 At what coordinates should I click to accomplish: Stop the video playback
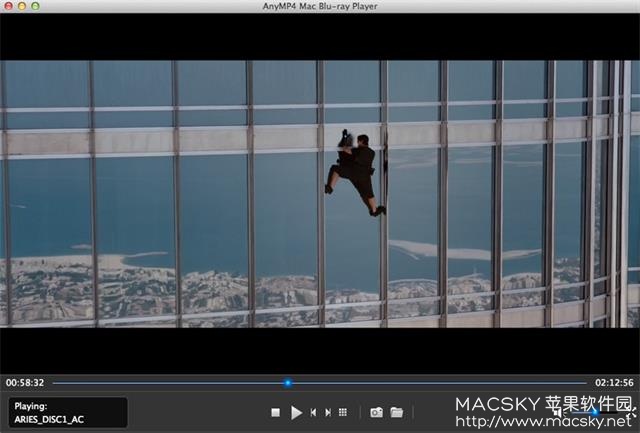point(276,413)
